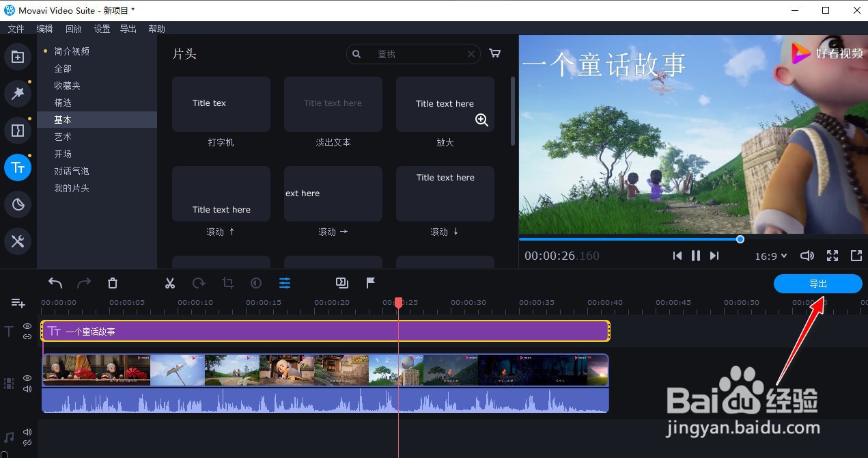Viewport: 868px width, 458px height.
Task: Click the magnifier on 放大 title thumbnail
Action: coord(481,120)
